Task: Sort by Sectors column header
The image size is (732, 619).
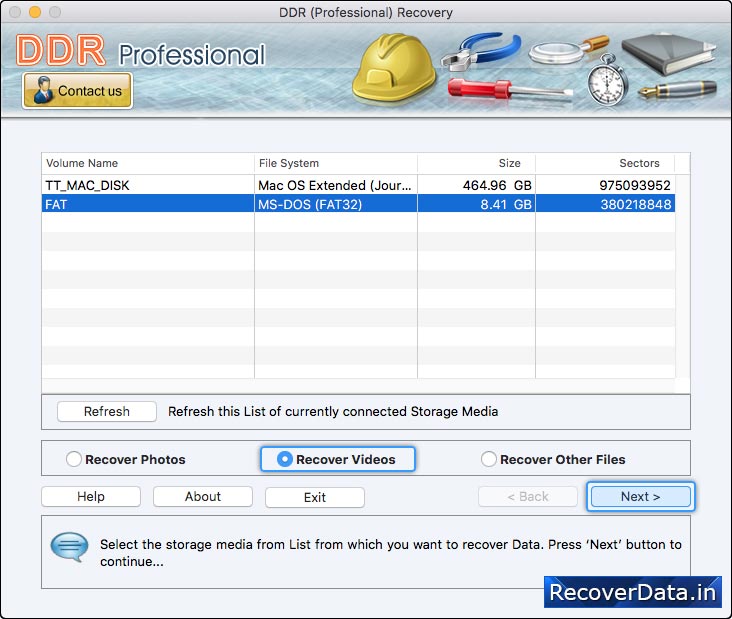Action: click(x=605, y=163)
